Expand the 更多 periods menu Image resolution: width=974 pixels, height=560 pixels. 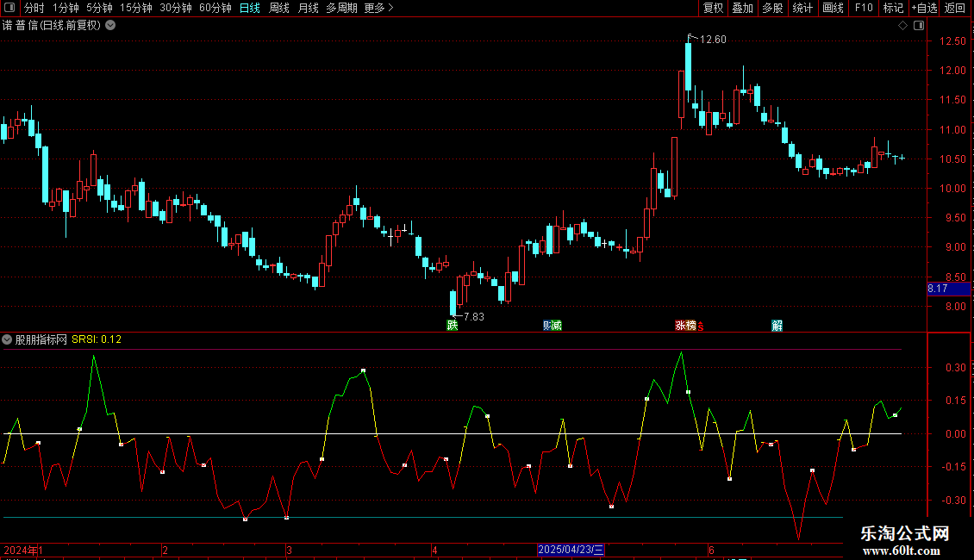(x=378, y=8)
